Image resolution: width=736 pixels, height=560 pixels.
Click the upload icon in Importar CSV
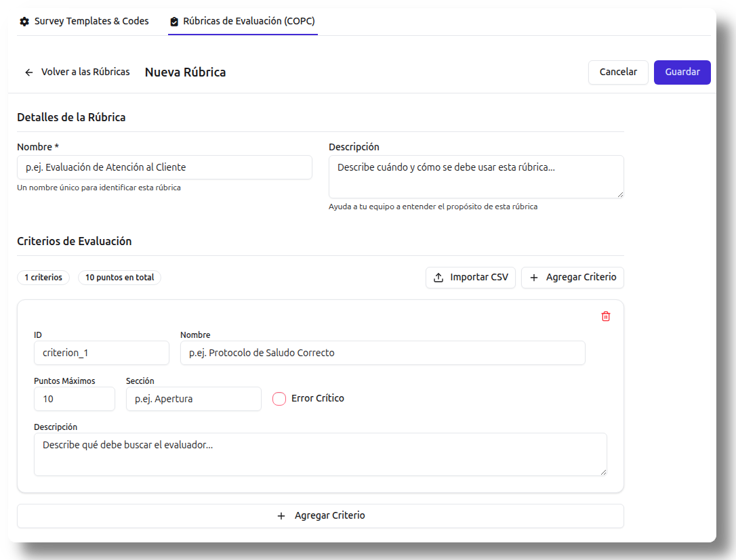point(438,278)
